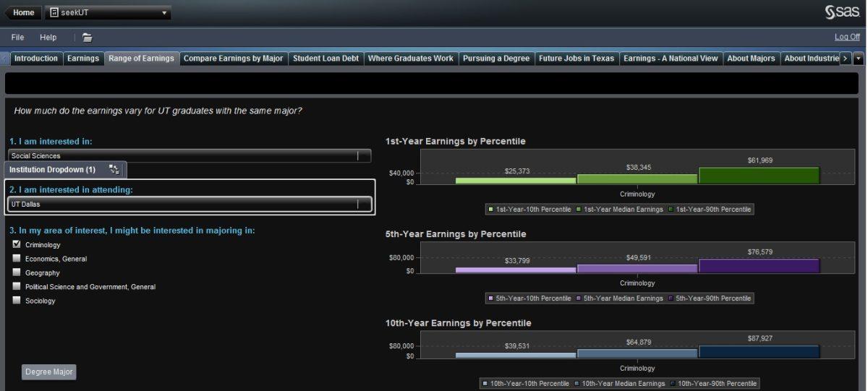The width and height of the screenshot is (868, 391).
Task: Click 5th-Year median bar $49,591
Action: coord(637,268)
